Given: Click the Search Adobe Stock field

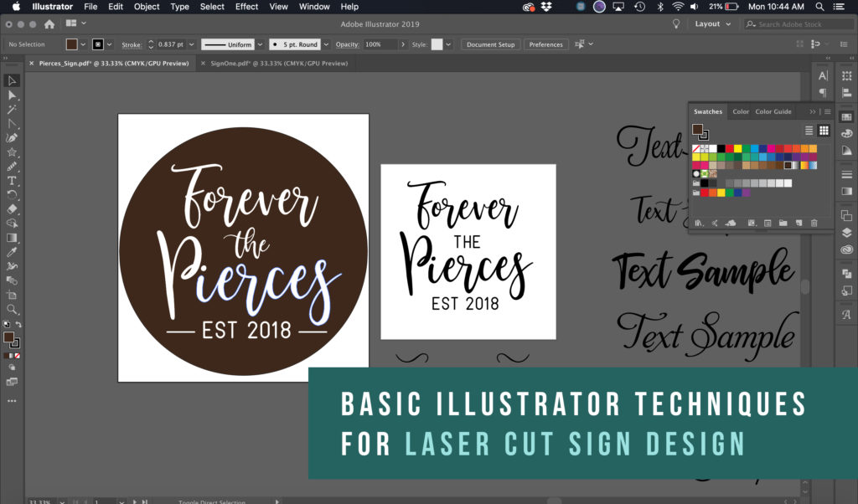Looking at the screenshot, I should point(798,24).
